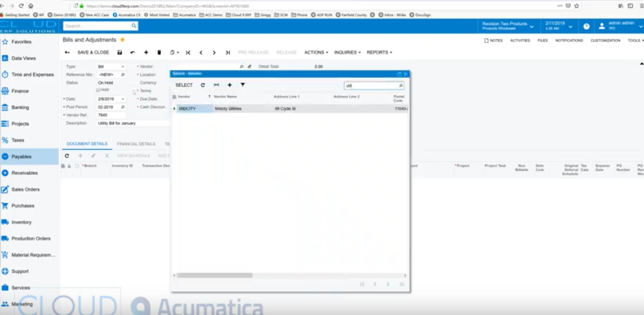Go to the first record
Screen dimensions: 644x315
click(x=188, y=52)
